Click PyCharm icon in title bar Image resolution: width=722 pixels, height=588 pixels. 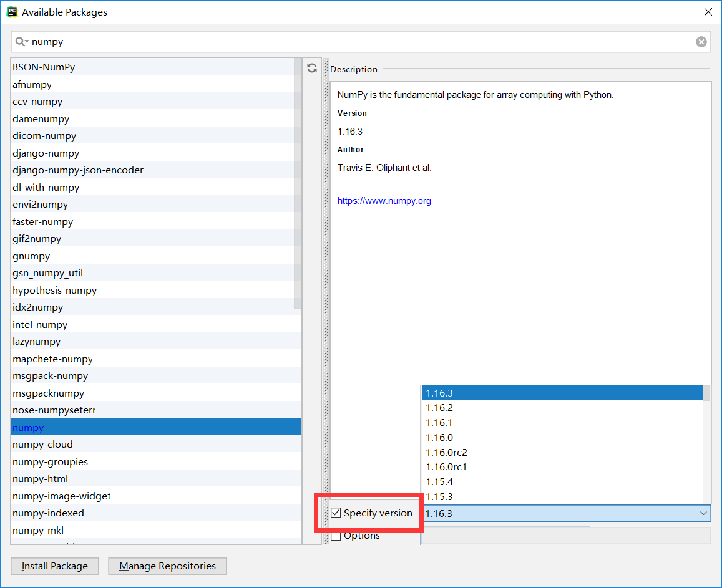click(x=12, y=12)
